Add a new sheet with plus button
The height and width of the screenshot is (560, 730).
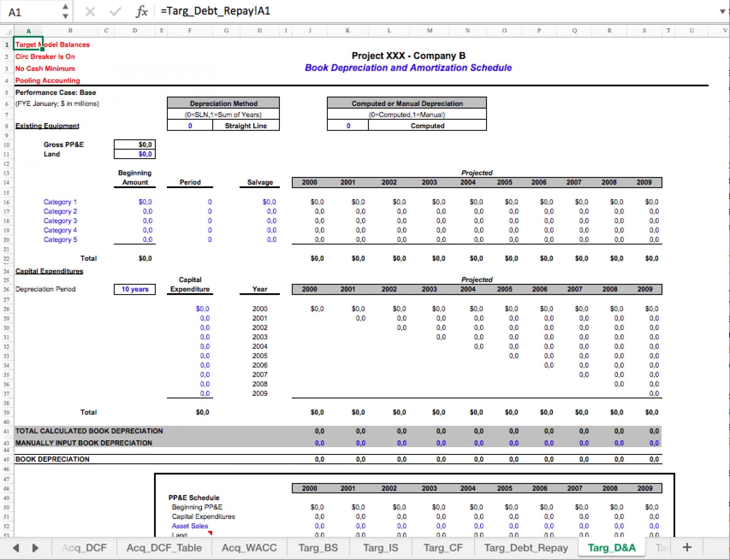tap(687, 547)
